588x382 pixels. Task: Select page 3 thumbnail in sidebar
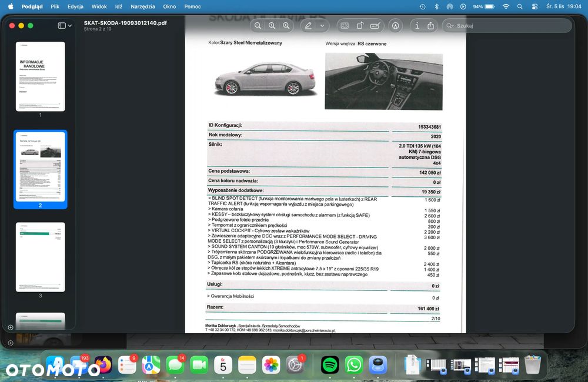[40, 257]
